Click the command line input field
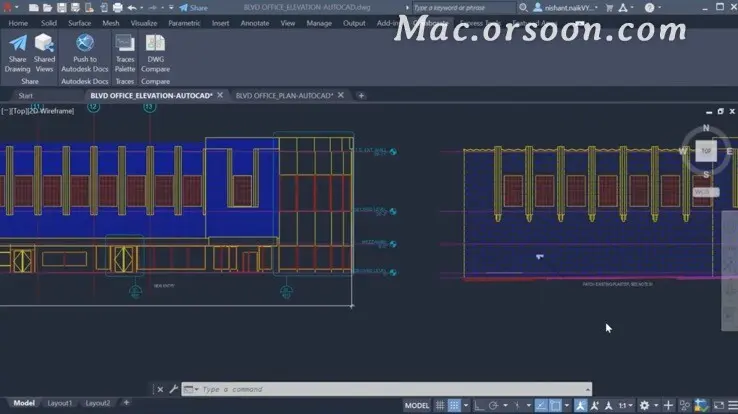 pyautogui.click(x=393, y=389)
